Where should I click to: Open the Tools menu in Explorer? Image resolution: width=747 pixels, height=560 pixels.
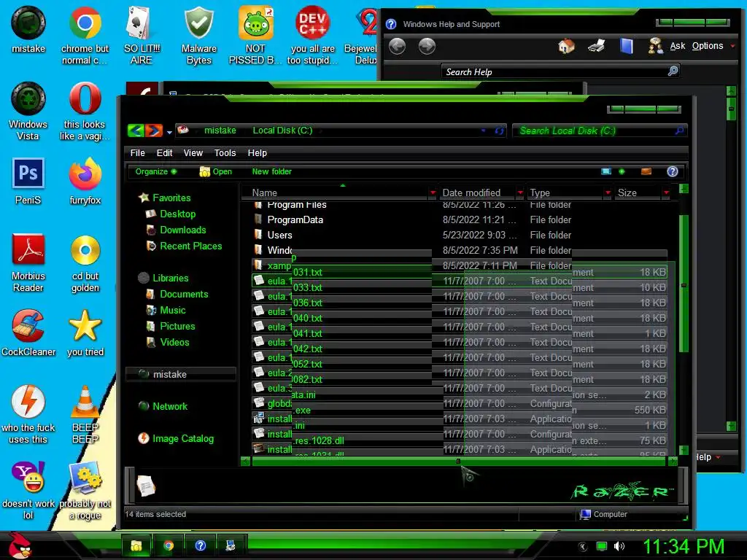225,153
